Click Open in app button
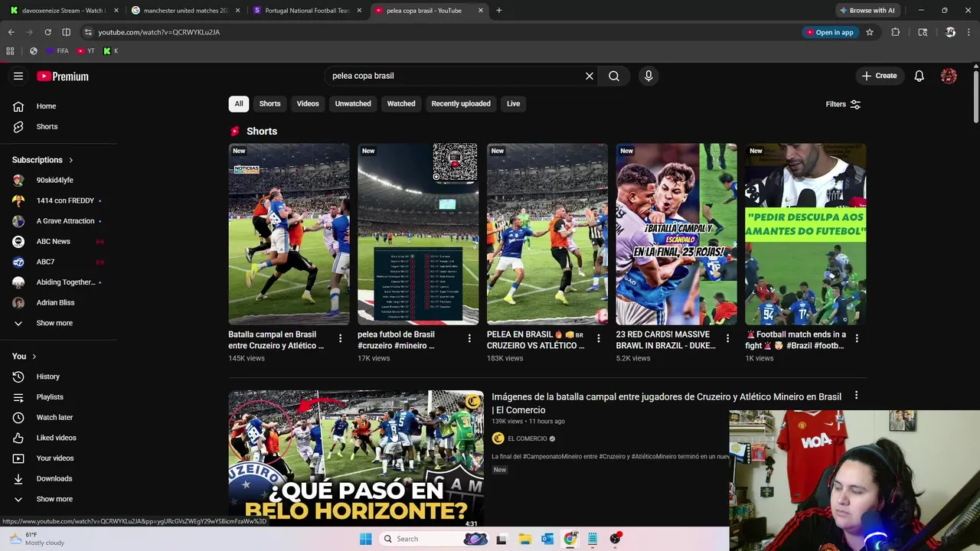 829,32
